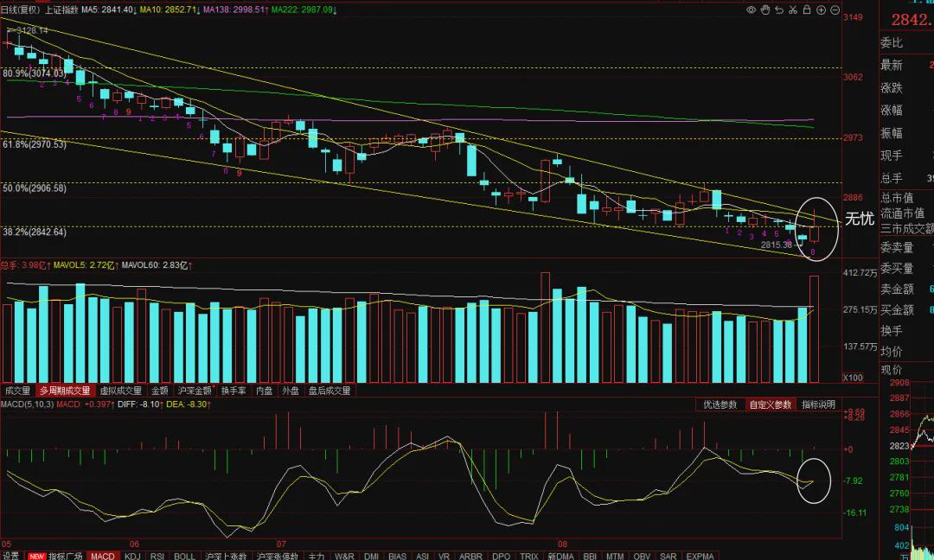
Task: Open the 指标广场 indicator plaza
Action: point(56,556)
